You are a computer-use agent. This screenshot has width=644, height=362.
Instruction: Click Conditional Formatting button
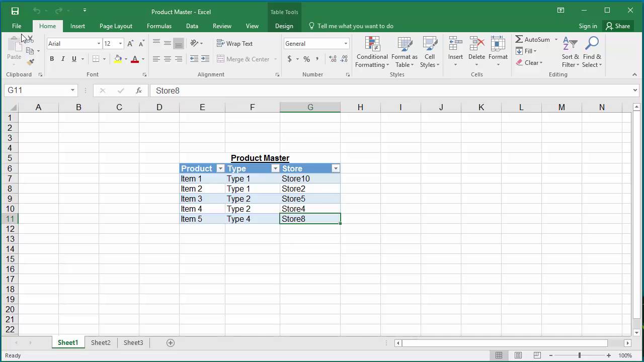372,52
